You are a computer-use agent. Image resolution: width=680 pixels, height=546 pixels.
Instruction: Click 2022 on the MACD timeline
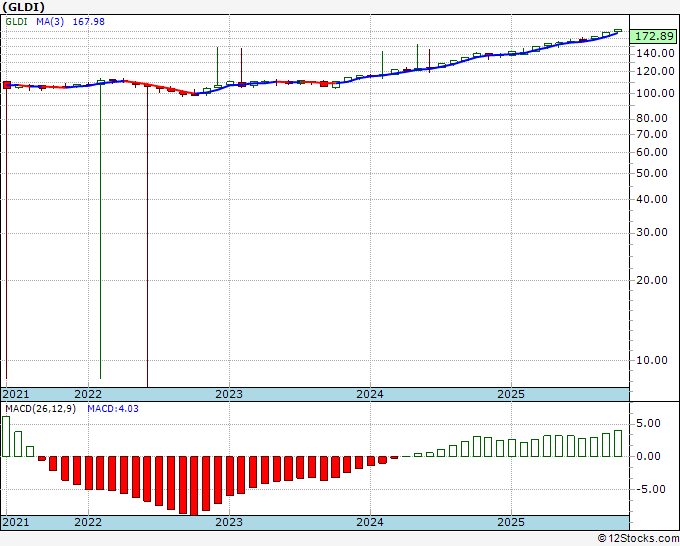click(88, 522)
